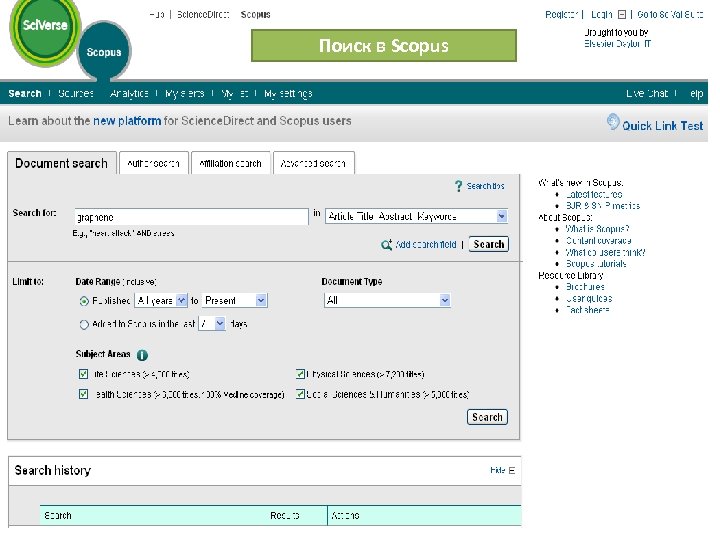Open the Present end year dropdown

234,301
